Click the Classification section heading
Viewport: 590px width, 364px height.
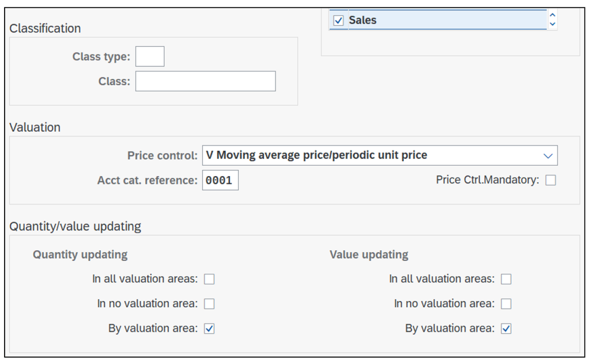[45, 28]
